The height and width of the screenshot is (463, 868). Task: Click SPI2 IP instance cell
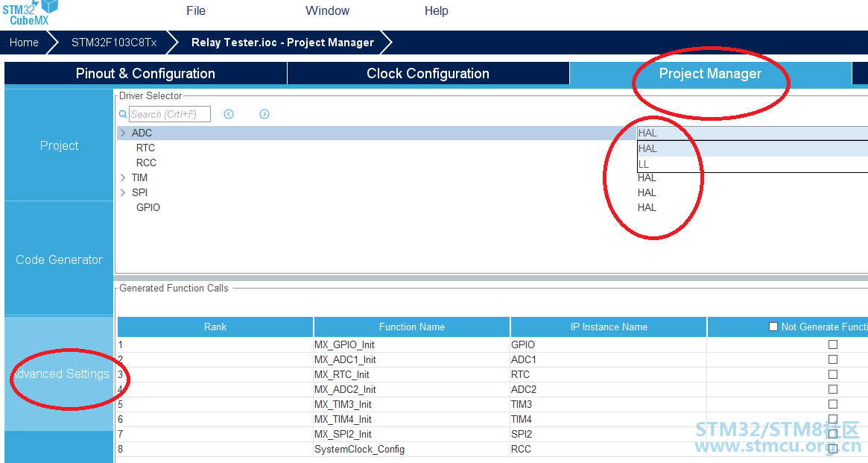tap(609, 434)
